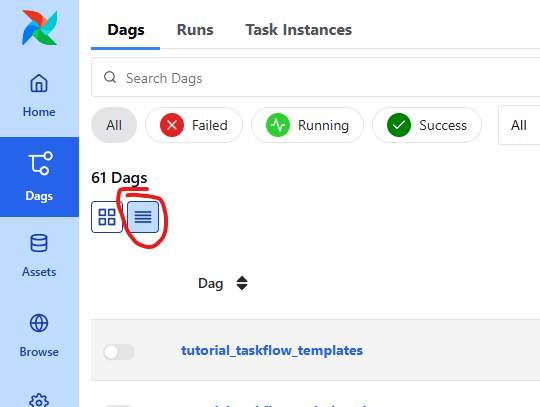Click the Airflow pinwheel logo
Image resolution: width=540 pixels, height=407 pixels.
39,28
